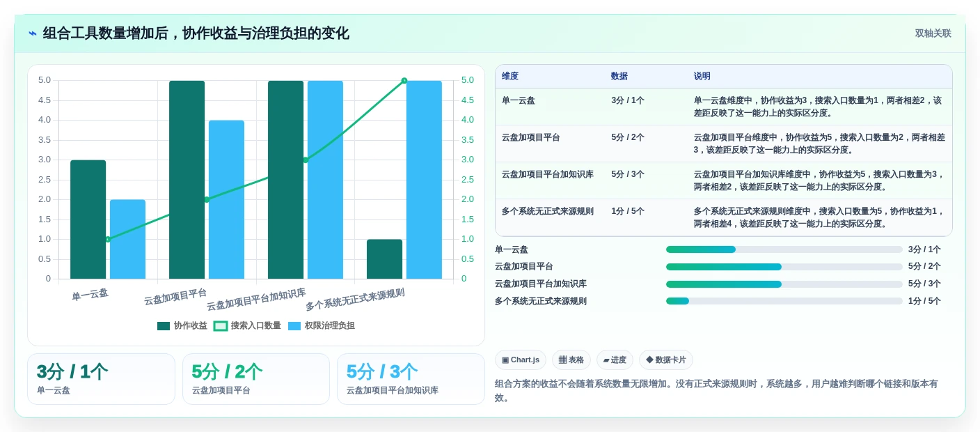The height and width of the screenshot is (432, 980).
Task: Click the 单一云盘 x-axis label
Action: [90, 295]
